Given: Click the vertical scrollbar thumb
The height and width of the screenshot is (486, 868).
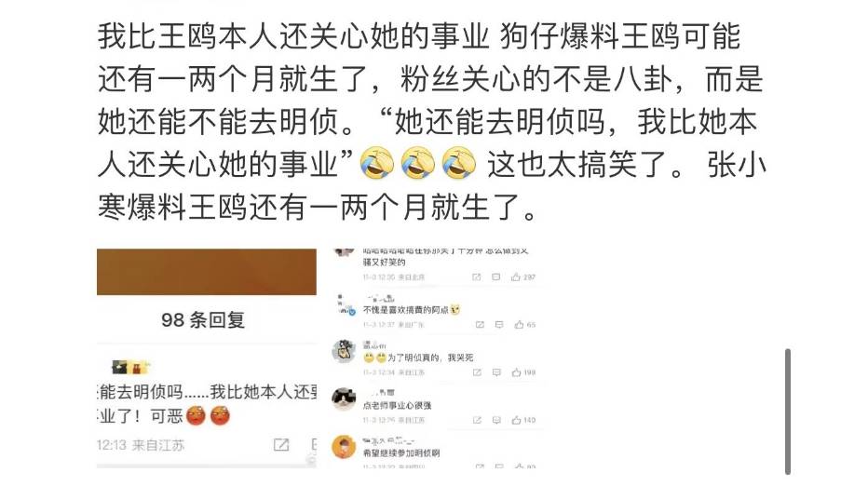Looking at the screenshot, I should coord(788,412).
